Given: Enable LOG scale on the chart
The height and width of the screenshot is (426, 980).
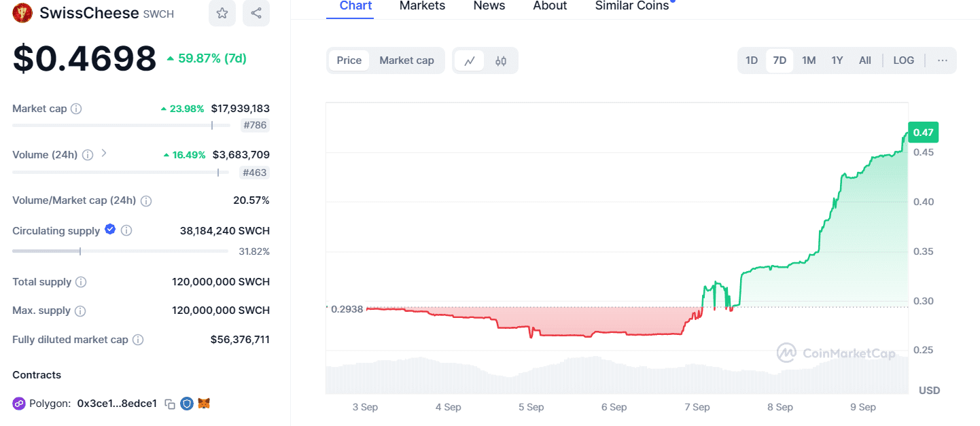Looking at the screenshot, I should pyautogui.click(x=903, y=60).
